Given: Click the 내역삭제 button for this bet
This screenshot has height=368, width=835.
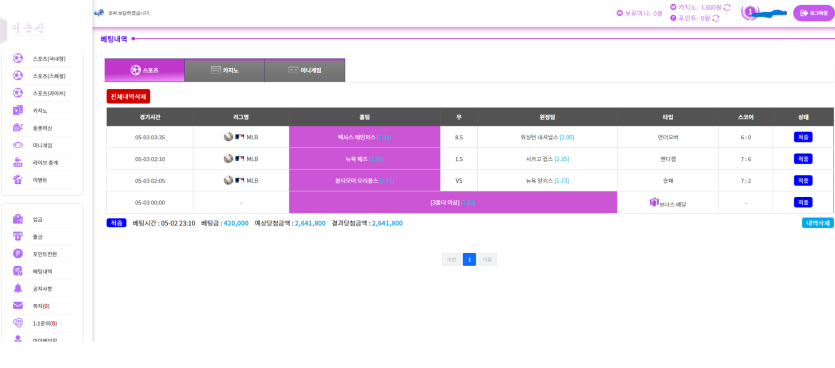Looking at the screenshot, I should [817, 223].
